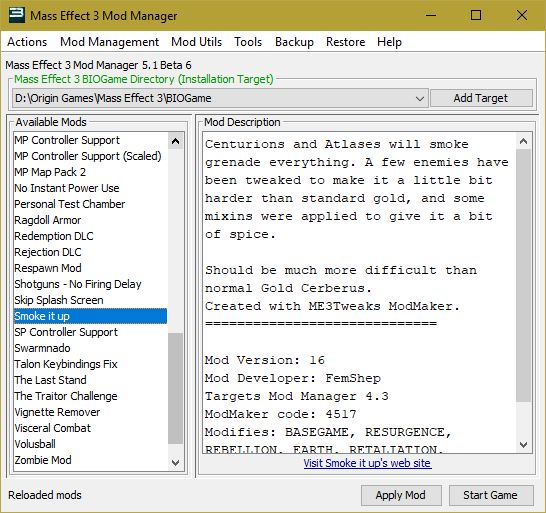The height and width of the screenshot is (513, 546).
Task: Select Shotguns - No Firing Delay mod
Action: (90, 285)
